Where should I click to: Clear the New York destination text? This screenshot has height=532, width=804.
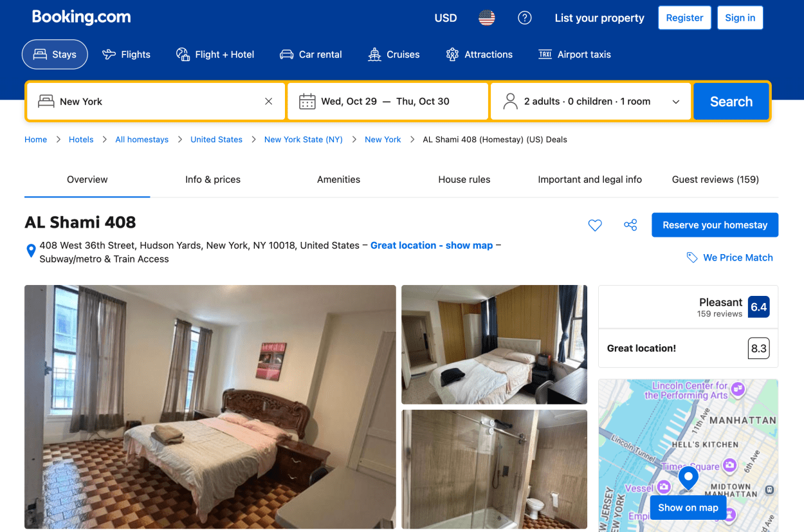click(x=269, y=102)
